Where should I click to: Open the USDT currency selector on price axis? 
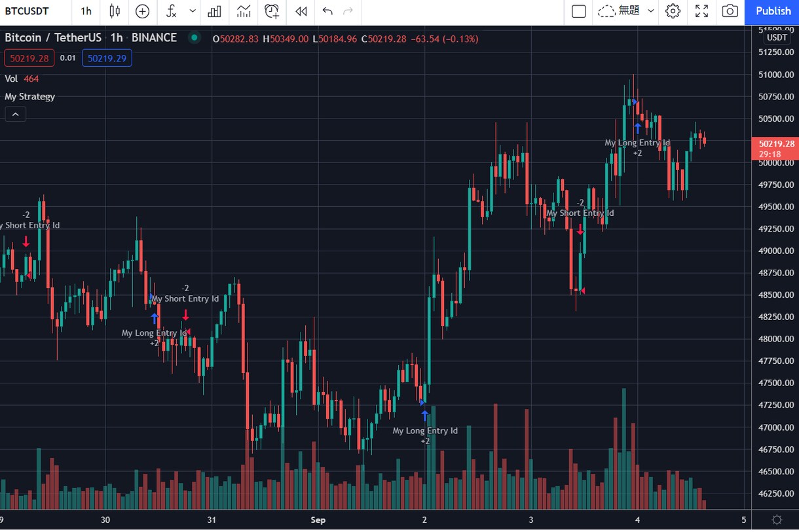point(776,38)
